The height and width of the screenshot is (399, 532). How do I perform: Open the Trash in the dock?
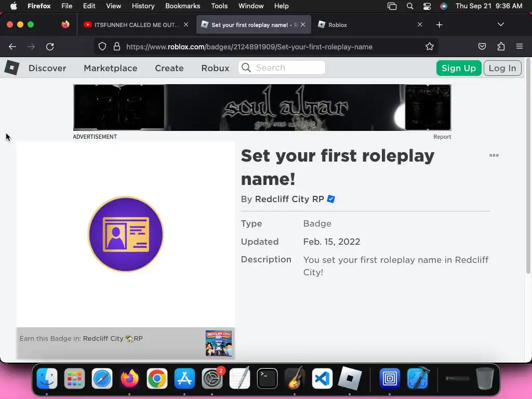[485, 378]
